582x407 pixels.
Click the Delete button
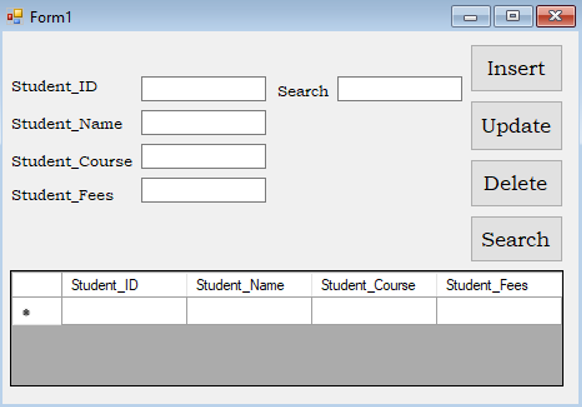coord(516,183)
